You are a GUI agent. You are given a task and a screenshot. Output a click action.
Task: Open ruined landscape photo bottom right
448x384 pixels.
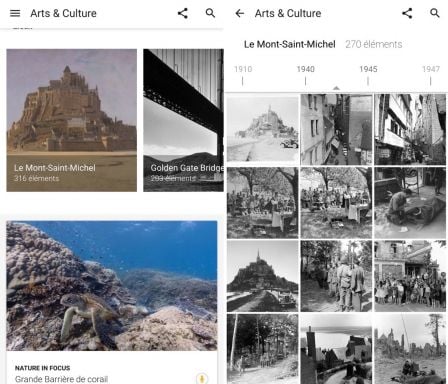click(x=410, y=349)
